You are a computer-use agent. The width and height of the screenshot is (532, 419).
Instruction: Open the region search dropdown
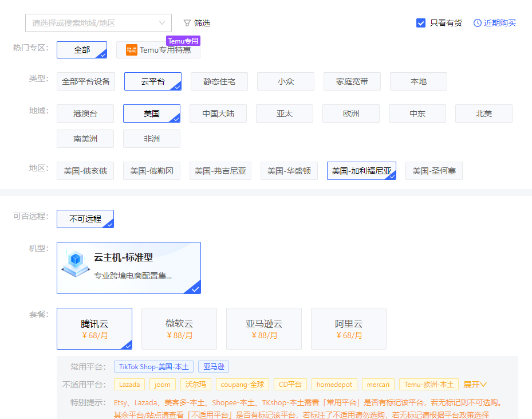click(x=98, y=23)
